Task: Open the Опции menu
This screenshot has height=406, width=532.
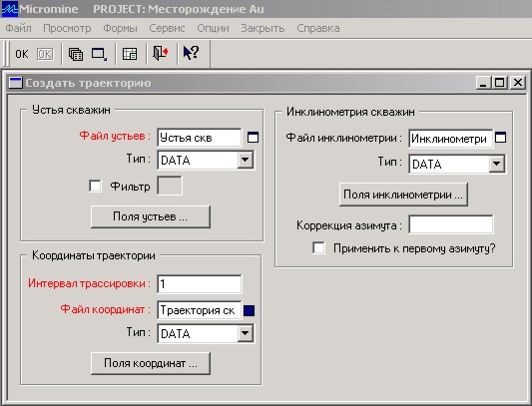Action: pos(213,28)
